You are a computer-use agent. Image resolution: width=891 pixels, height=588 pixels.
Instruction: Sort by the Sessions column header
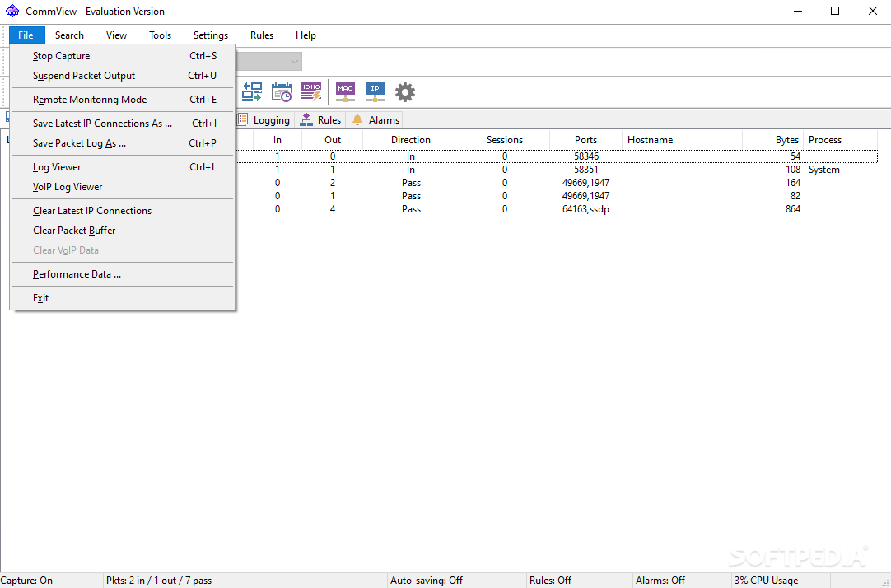click(505, 140)
